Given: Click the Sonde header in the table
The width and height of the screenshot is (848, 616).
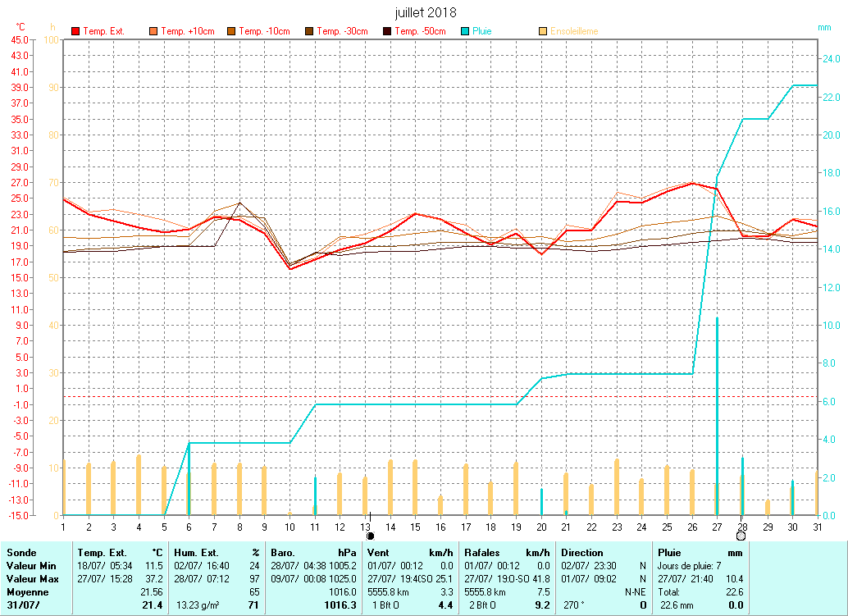Looking at the screenshot, I should [x=21, y=553].
